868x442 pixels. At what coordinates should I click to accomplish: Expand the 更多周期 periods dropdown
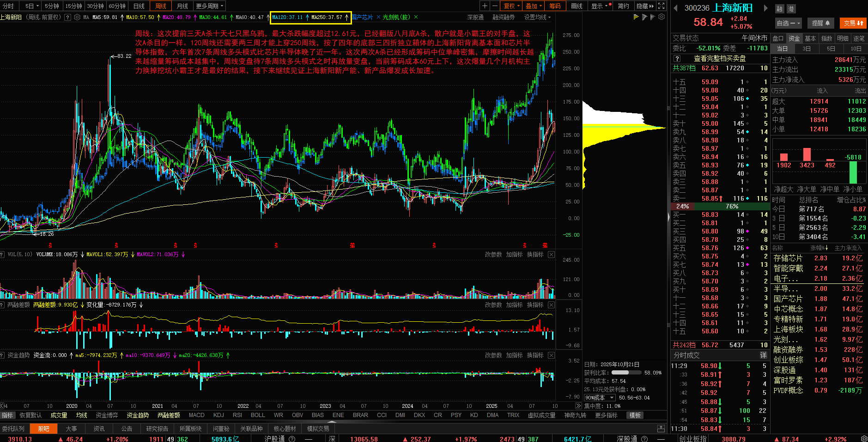click(x=210, y=6)
